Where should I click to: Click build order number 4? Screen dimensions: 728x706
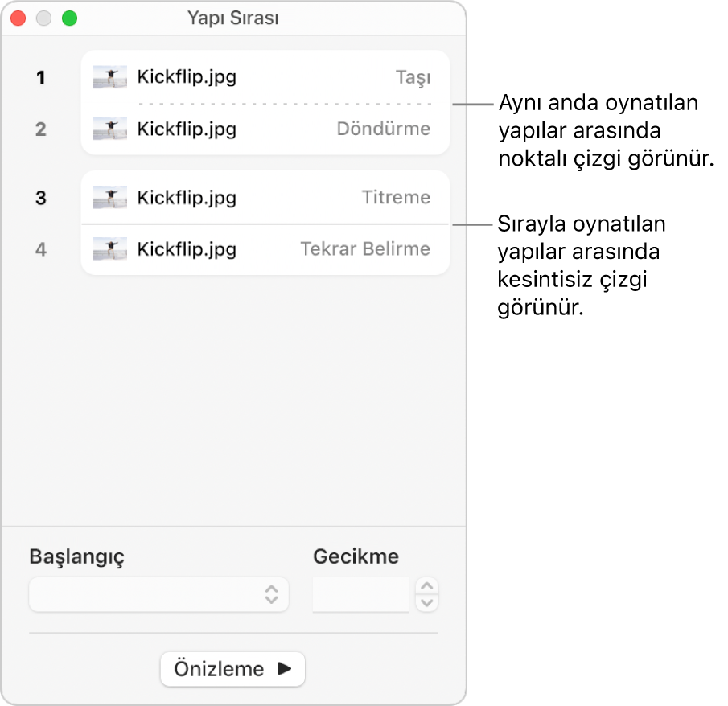pyautogui.click(x=41, y=249)
